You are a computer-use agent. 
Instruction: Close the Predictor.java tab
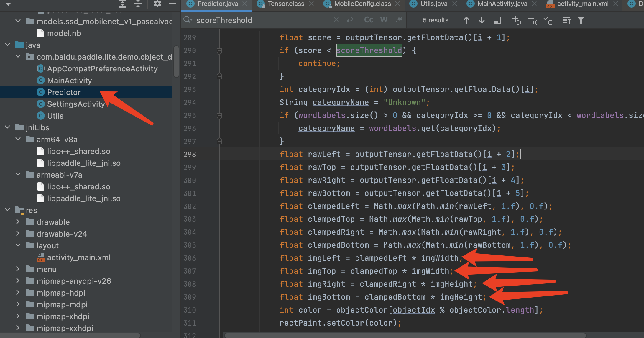point(245,4)
